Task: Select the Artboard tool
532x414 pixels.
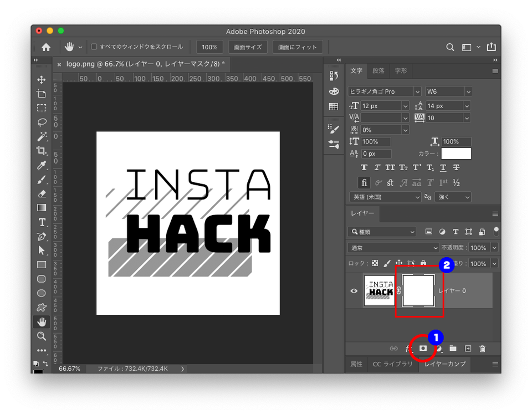Action: 42,94
